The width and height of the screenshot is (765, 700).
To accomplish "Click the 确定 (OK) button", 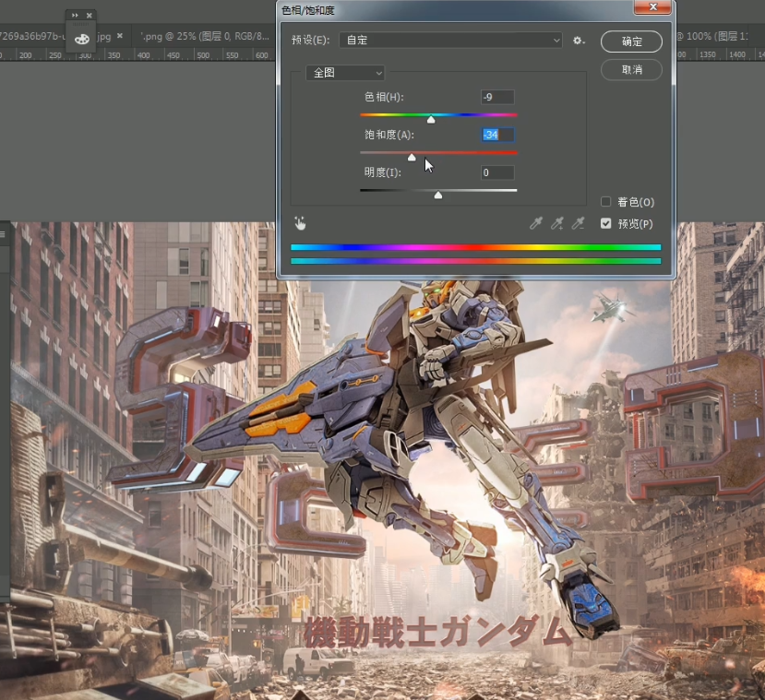I will (x=631, y=42).
